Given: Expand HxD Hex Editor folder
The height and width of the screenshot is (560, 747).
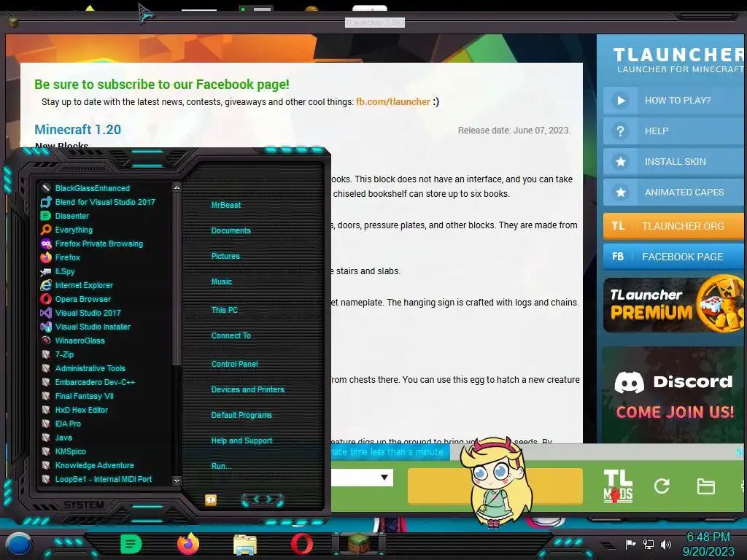Looking at the screenshot, I should [x=75, y=410].
